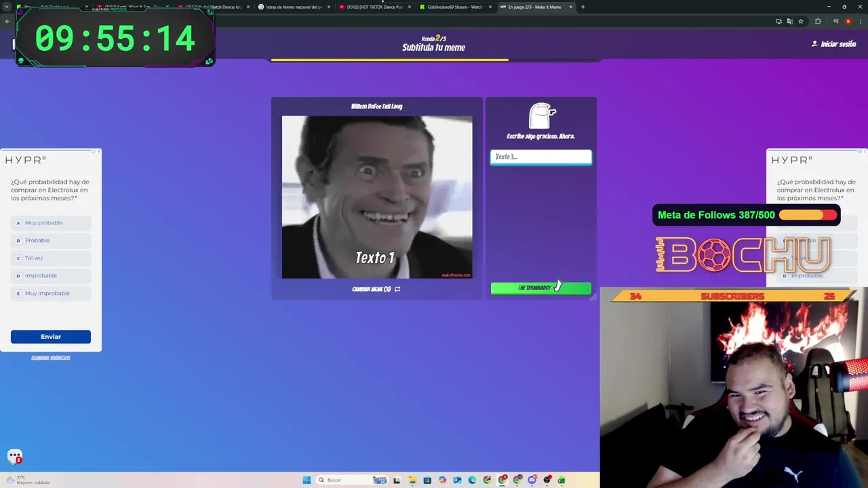The image size is (868, 488).
Task: Click the yellow round timer progress bar
Action: click(x=390, y=60)
